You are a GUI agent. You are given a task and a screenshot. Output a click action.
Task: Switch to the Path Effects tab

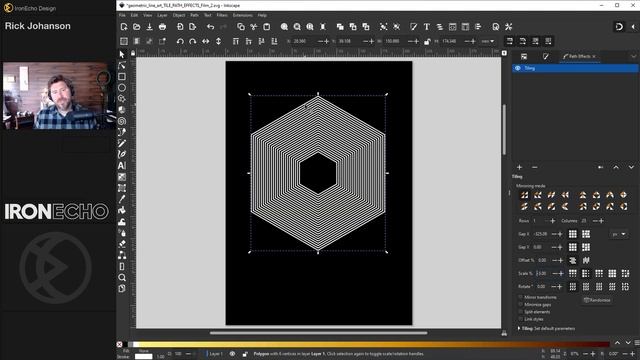point(579,56)
